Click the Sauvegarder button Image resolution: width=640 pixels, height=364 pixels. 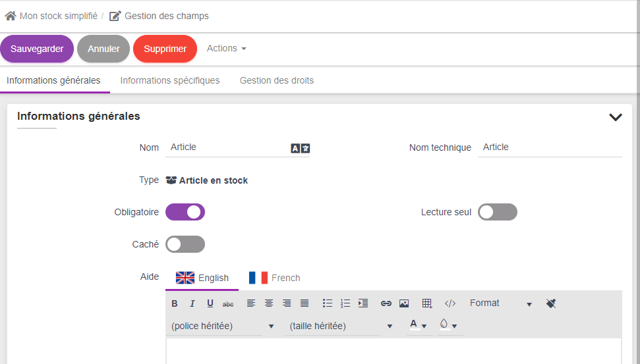coord(37,49)
